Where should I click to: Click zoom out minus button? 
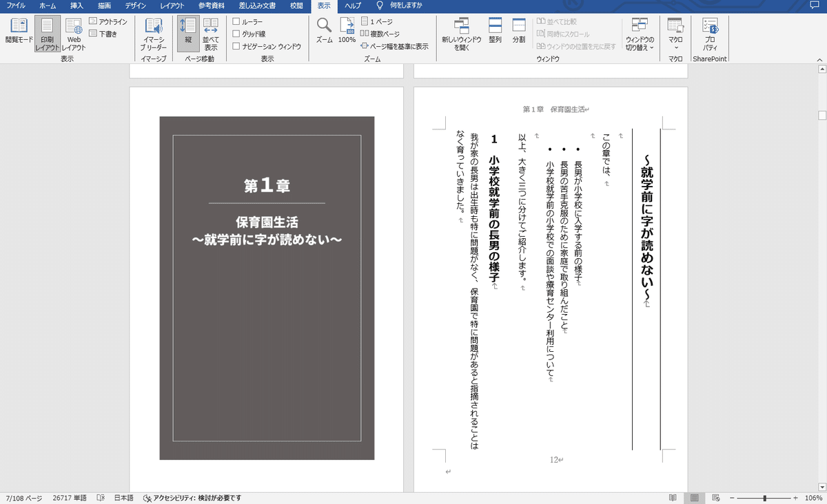coord(733,497)
